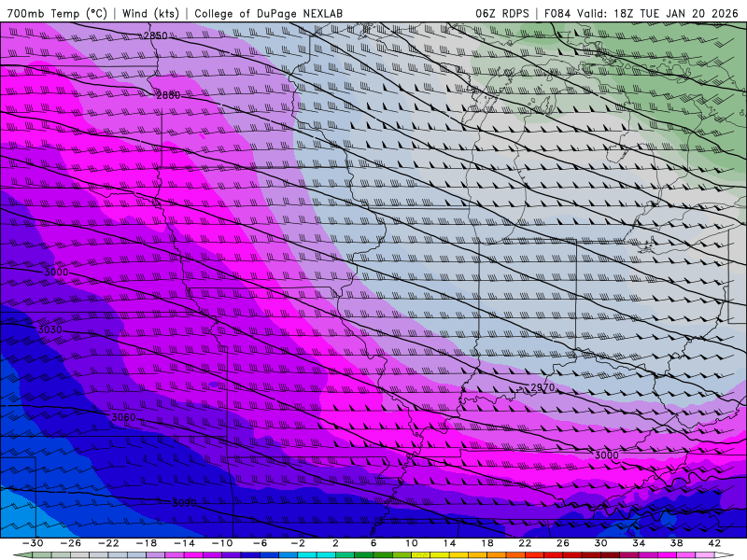Click the 38 value on the color scale

click(676, 543)
